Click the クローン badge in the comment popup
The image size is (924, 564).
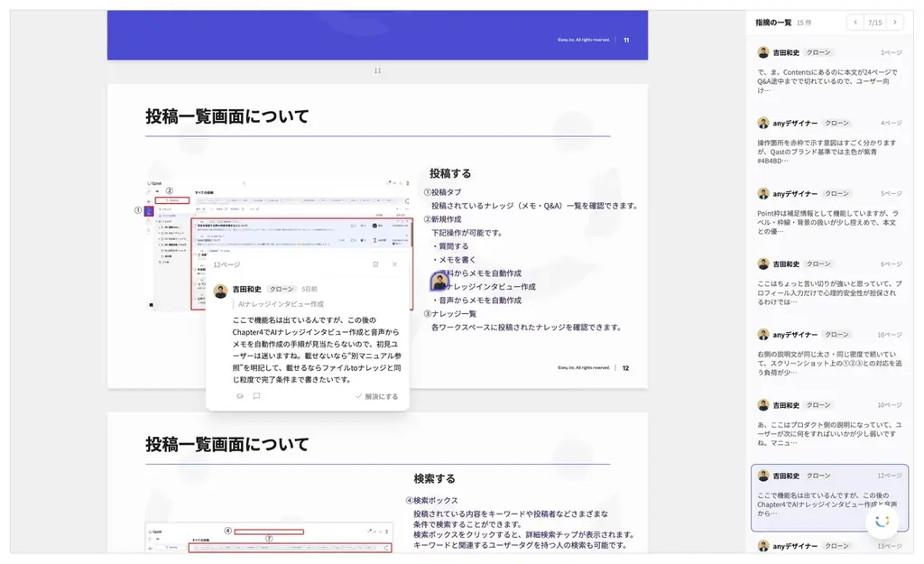pos(282,289)
